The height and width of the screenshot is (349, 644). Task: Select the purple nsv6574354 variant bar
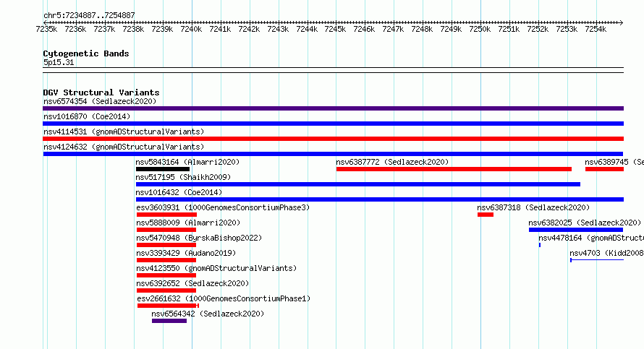(x=333, y=108)
